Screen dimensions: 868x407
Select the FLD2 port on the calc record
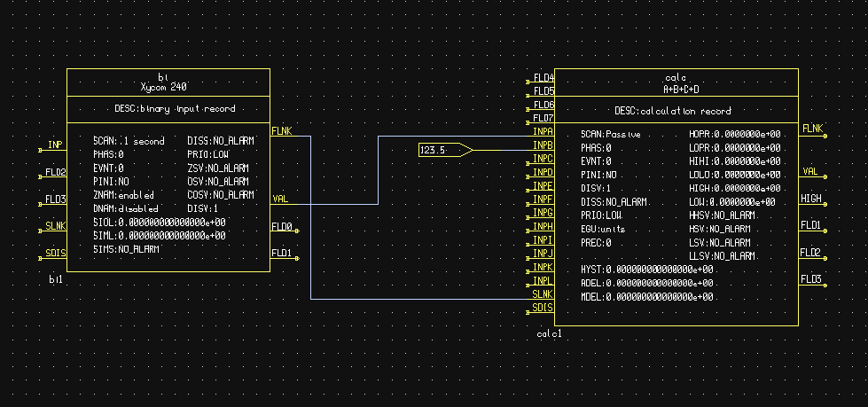(x=811, y=253)
